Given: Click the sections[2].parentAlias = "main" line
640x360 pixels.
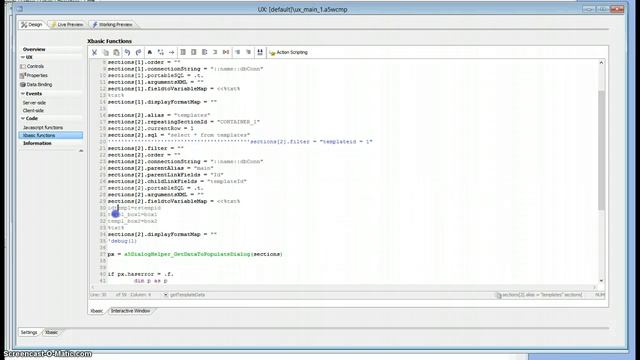Looking at the screenshot, I should click(x=160, y=168).
